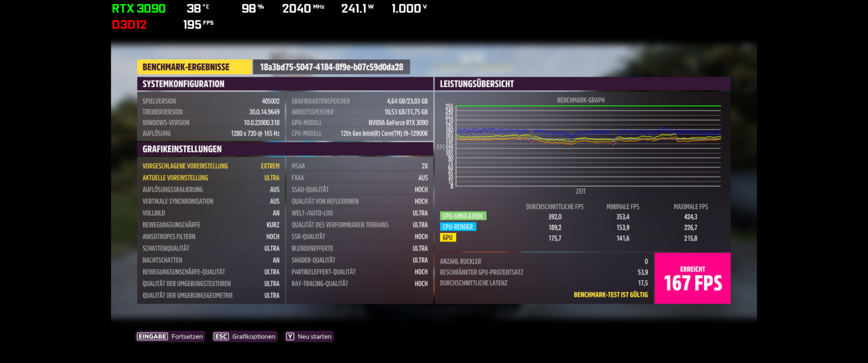868x363 pixels.
Task: Click the Vertikale Synchronisation AUS row
Action: 211,201
